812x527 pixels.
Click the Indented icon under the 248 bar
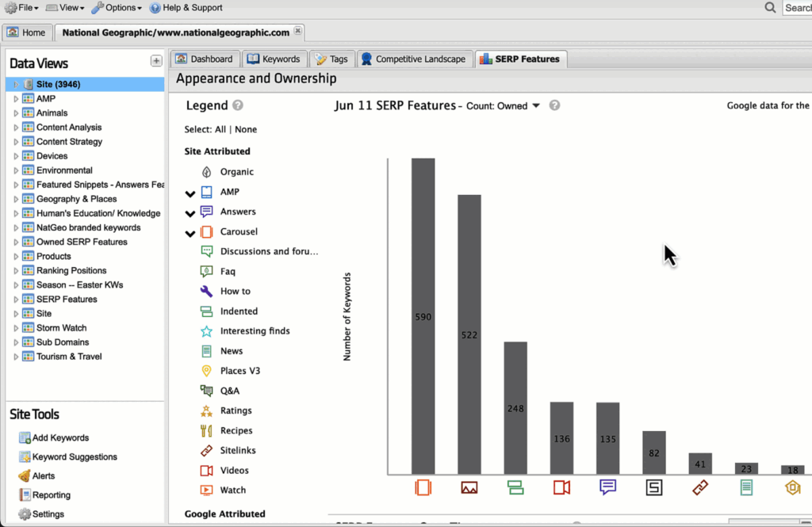click(x=515, y=487)
